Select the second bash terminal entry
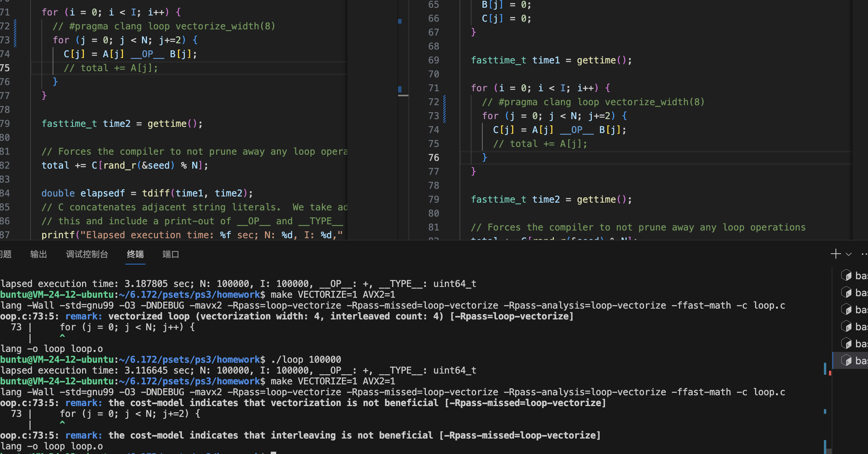Image resolution: width=868 pixels, height=454 pixels. click(x=854, y=292)
